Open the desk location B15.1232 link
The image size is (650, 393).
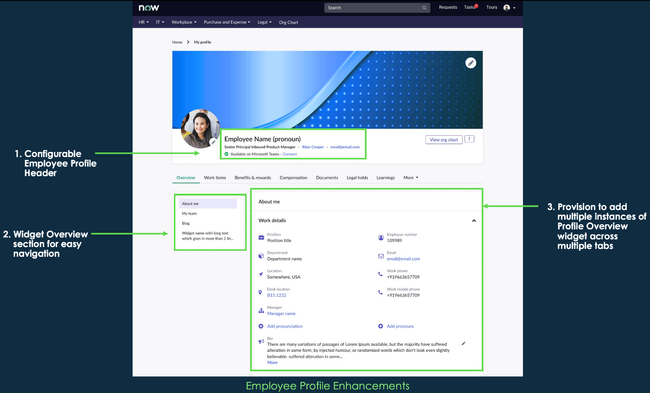point(276,295)
